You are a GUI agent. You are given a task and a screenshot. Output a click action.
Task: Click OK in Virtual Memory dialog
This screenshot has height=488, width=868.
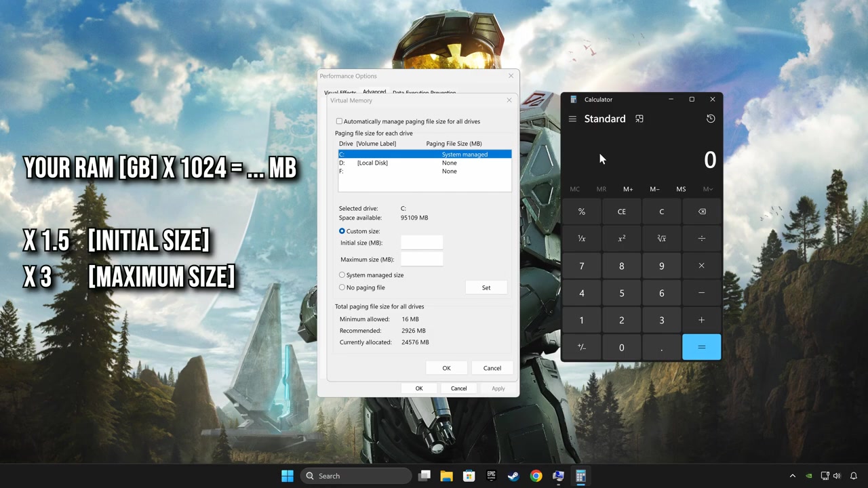pos(446,368)
